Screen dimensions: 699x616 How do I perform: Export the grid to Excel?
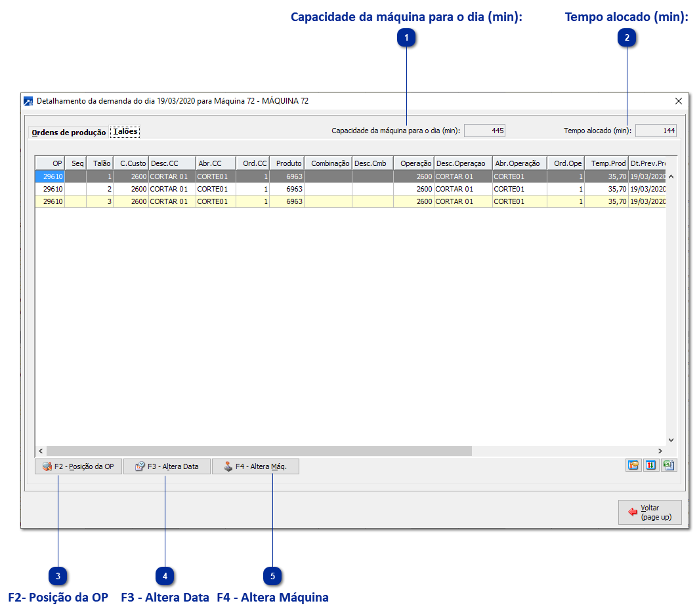click(669, 465)
